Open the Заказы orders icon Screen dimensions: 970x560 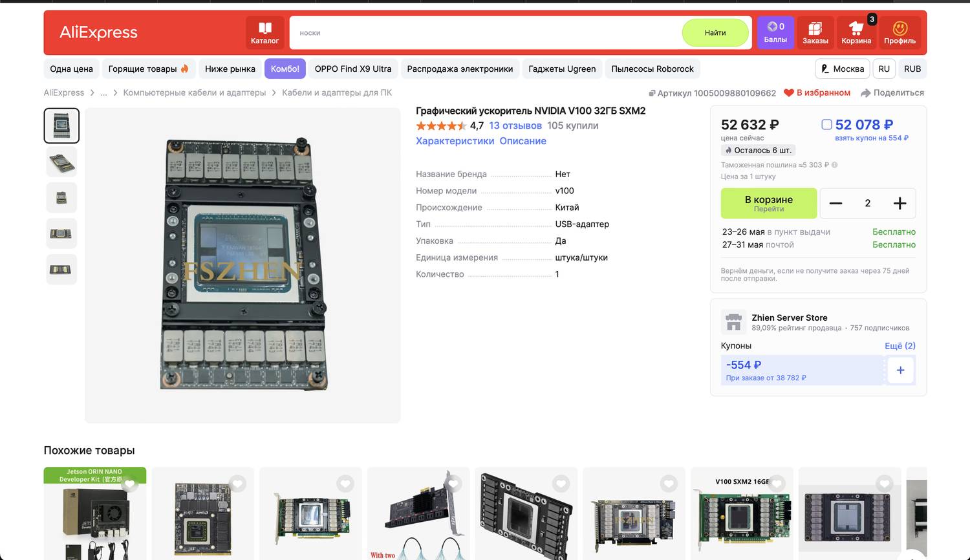point(815,33)
